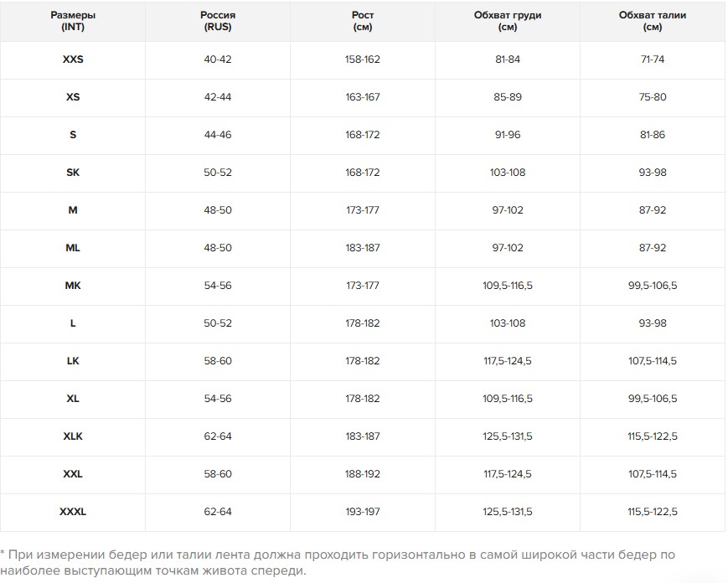The width and height of the screenshot is (728, 583).
Task: Click the Обхват груди column header
Action: pyautogui.click(x=508, y=21)
